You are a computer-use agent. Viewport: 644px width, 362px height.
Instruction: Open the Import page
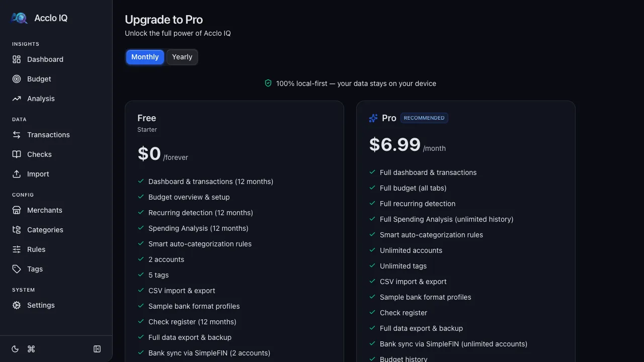(x=56, y=174)
